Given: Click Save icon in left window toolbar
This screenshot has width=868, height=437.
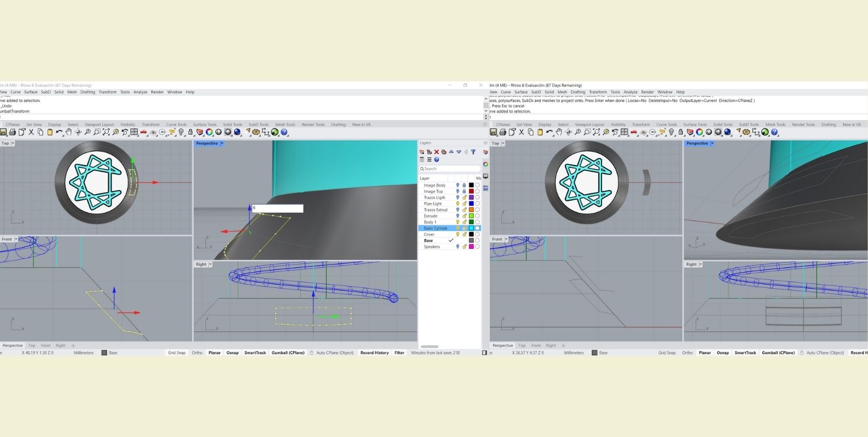Looking at the screenshot, I should coord(3,132).
